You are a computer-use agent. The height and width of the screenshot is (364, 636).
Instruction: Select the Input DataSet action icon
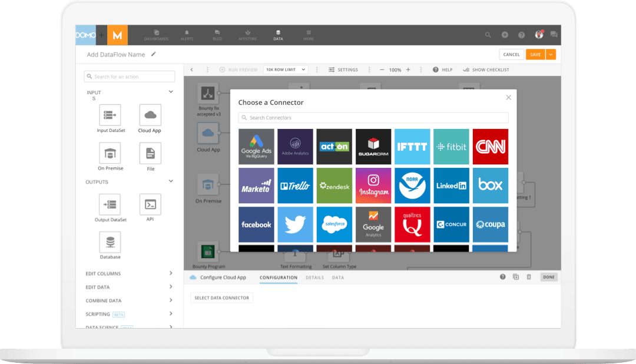point(110,115)
